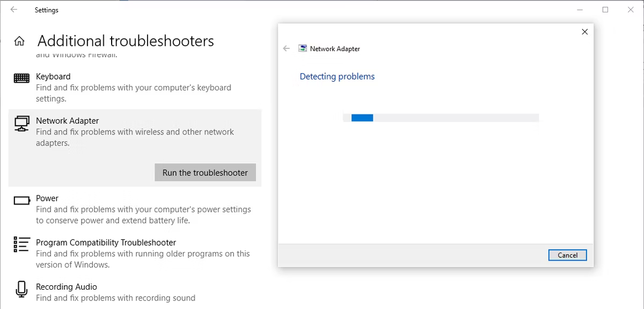Viewport: 644px width, 309px height.
Task: Click the Recording Audio microphone icon
Action: coord(21,289)
